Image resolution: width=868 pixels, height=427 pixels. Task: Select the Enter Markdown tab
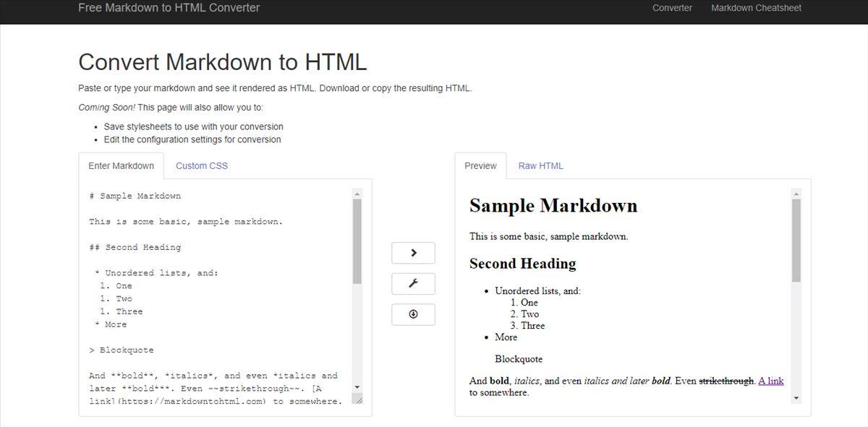click(121, 165)
